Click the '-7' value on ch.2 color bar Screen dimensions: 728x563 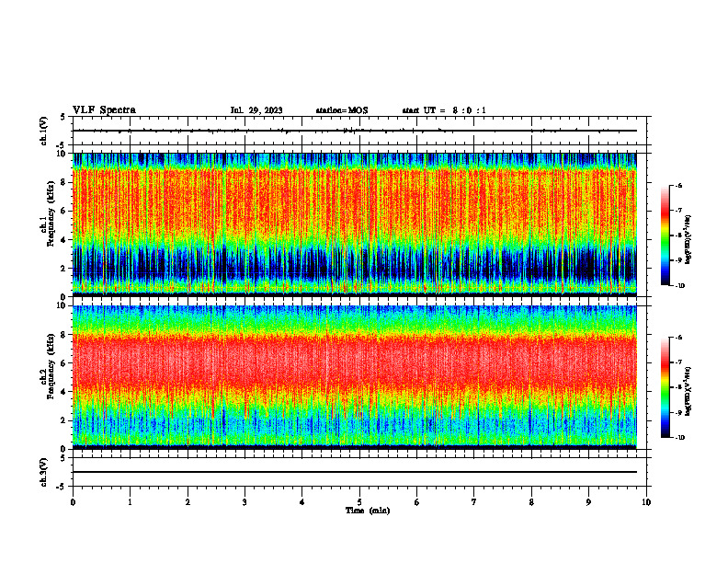tap(678, 362)
